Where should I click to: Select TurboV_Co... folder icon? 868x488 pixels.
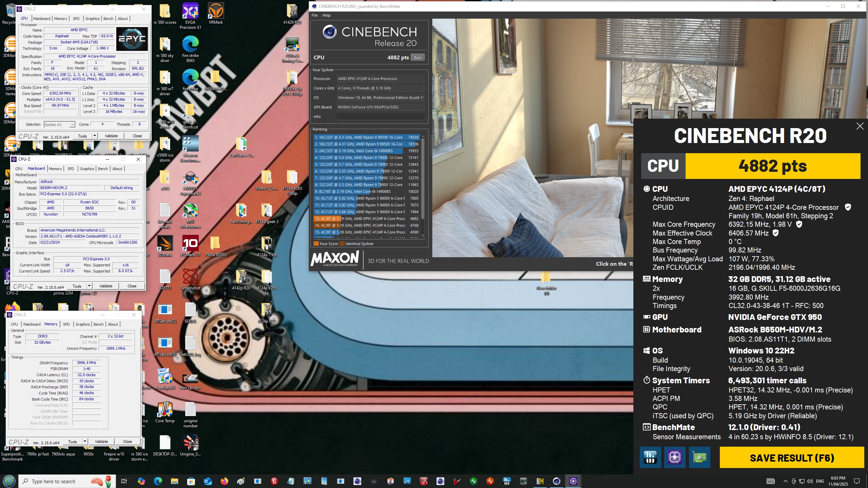(267, 180)
